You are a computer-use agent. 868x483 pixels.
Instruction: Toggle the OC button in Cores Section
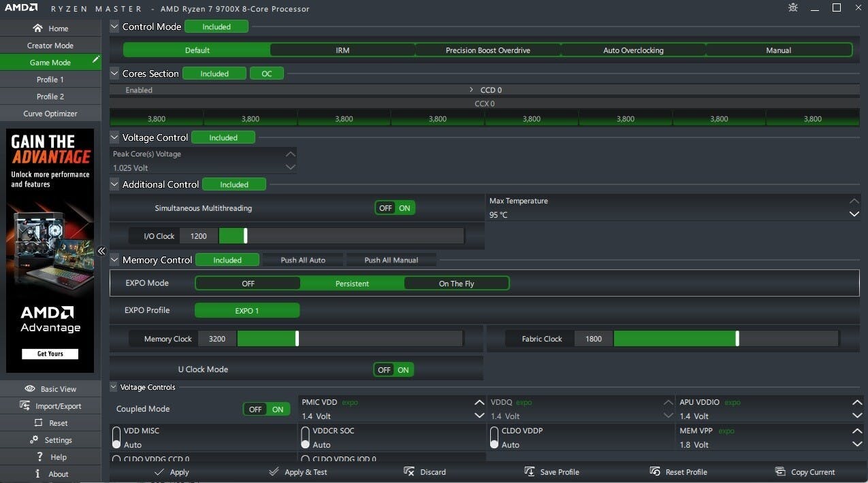tap(267, 74)
